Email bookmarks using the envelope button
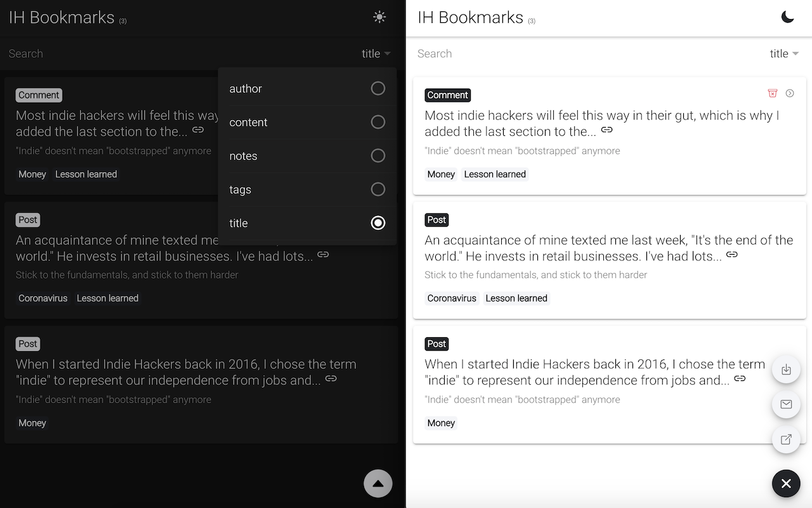Image resolution: width=812 pixels, height=508 pixels. coord(786,404)
